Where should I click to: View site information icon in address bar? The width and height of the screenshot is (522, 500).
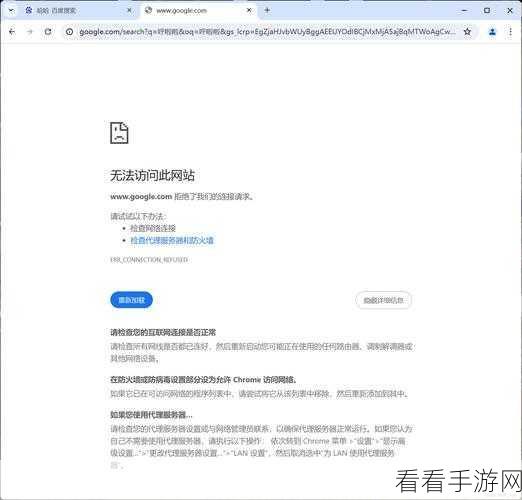(69, 32)
